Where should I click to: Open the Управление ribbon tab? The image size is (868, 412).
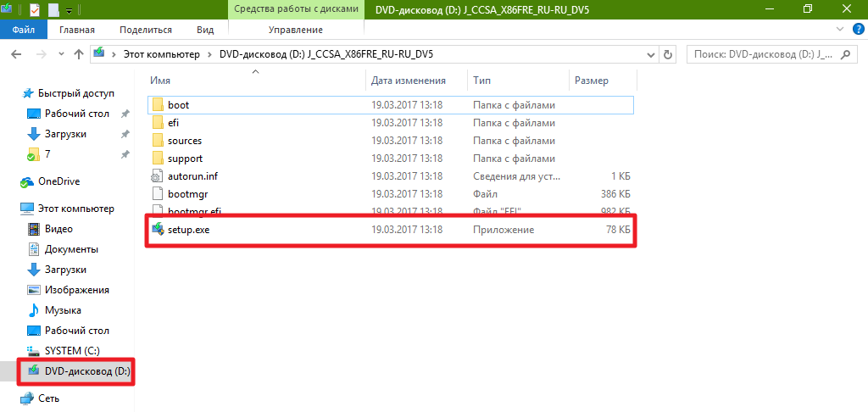coord(295,30)
